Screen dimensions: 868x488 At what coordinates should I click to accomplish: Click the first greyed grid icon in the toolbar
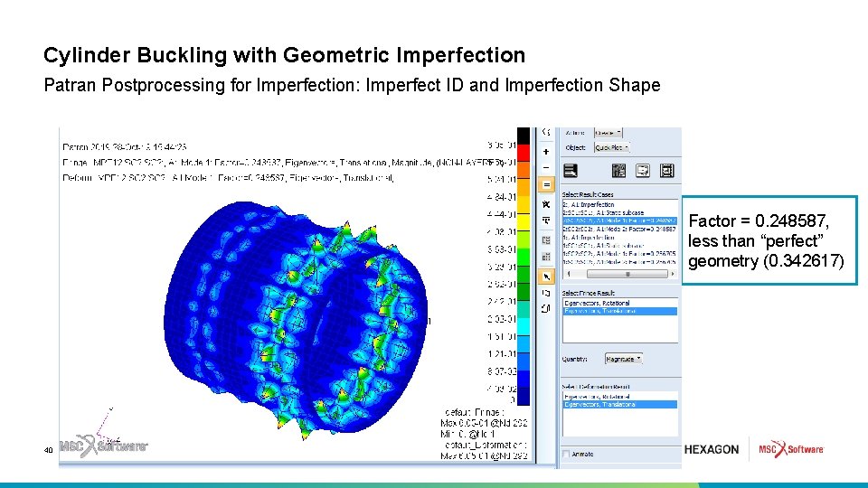(x=546, y=240)
